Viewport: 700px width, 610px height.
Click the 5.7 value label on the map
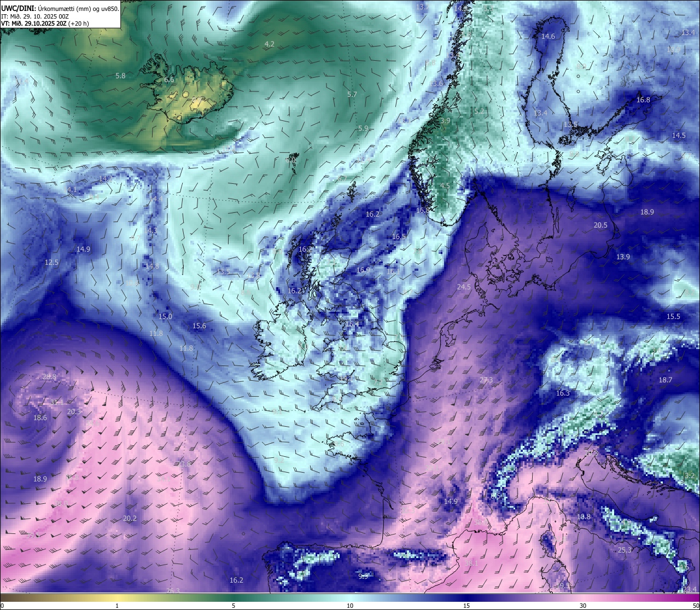click(x=352, y=94)
